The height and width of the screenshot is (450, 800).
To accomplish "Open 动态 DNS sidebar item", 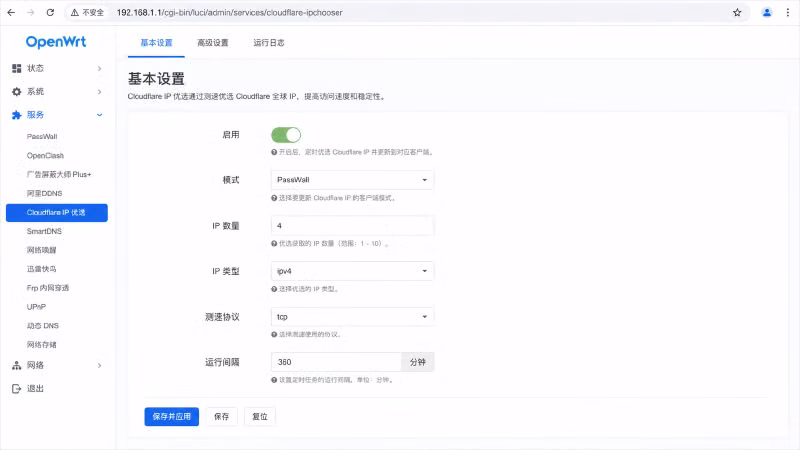I will click(x=43, y=326).
